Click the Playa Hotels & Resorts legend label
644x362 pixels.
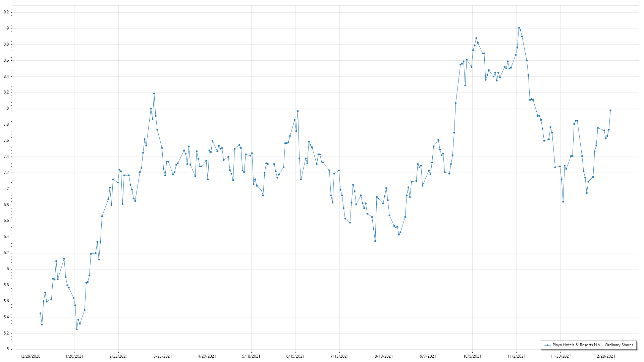tap(593, 345)
